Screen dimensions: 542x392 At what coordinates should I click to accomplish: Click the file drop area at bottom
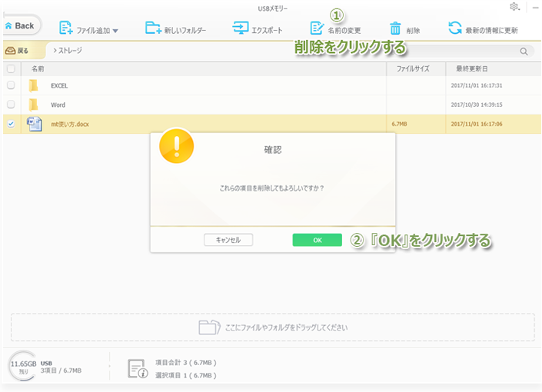273,327
